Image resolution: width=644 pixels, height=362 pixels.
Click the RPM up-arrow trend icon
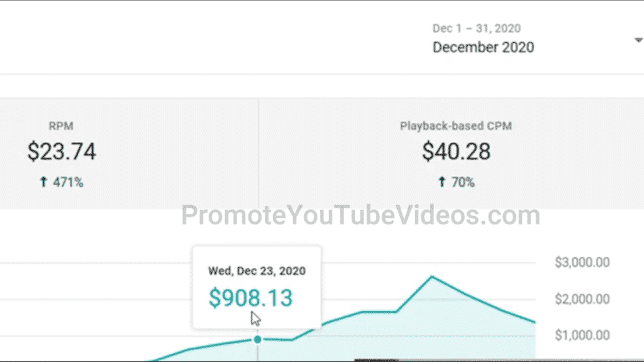43,182
